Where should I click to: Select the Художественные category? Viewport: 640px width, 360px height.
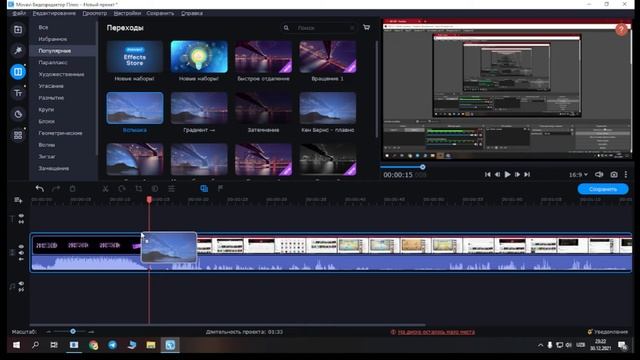coord(61,74)
